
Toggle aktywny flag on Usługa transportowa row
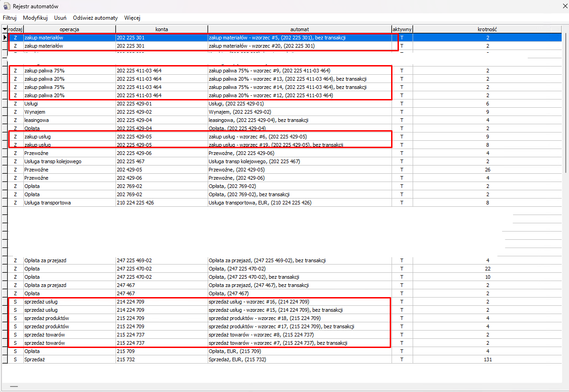click(x=402, y=203)
